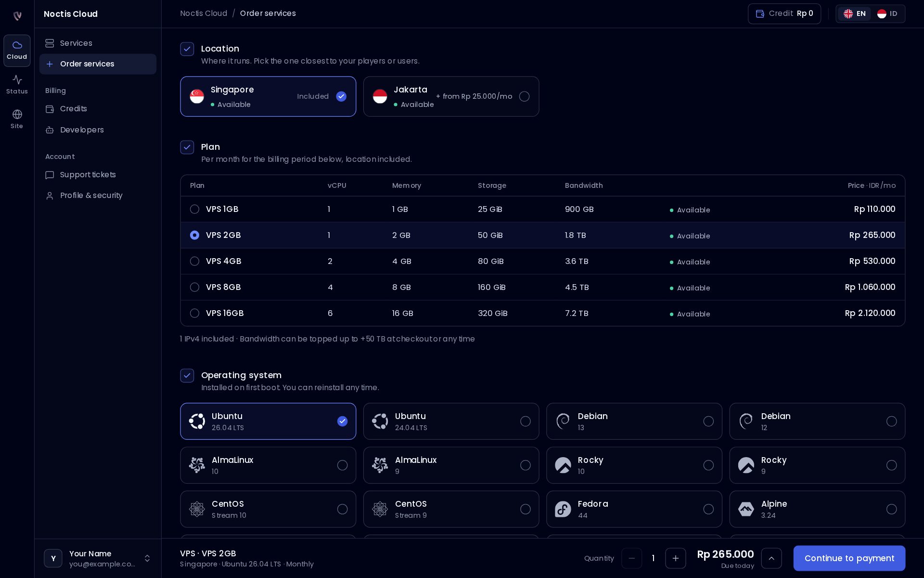Screen dimensions: 924x578
Task: Expand the price breakdown chevron
Action: pyautogui.click(x=771, y=558)
